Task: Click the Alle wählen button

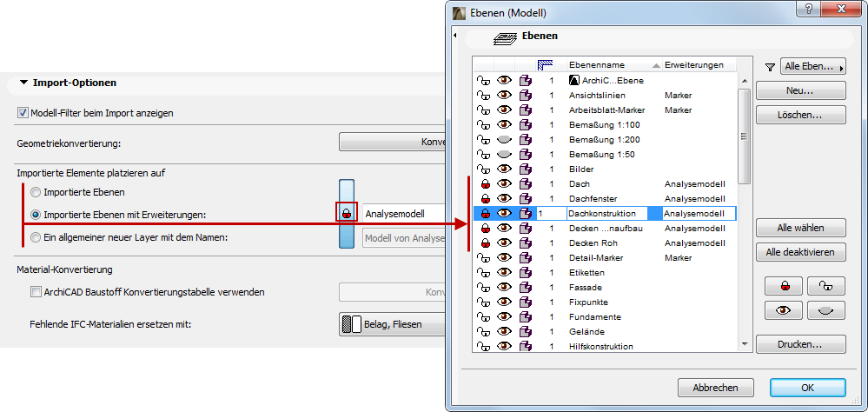Action: click(800, 228)
